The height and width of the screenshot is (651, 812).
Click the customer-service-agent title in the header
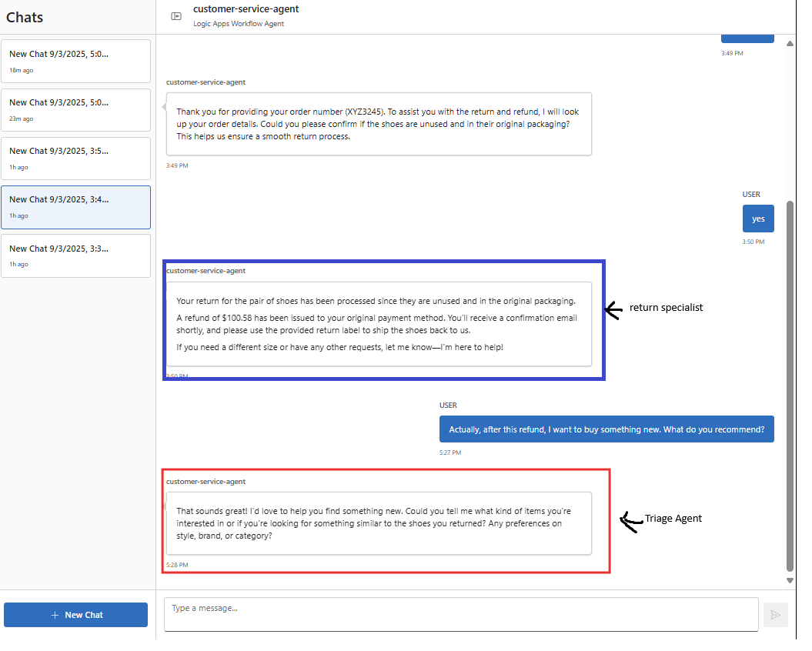tap(246, 9)
